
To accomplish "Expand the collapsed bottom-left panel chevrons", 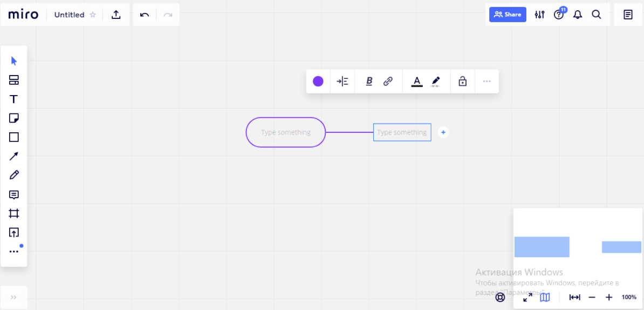I will click(13, 297).
